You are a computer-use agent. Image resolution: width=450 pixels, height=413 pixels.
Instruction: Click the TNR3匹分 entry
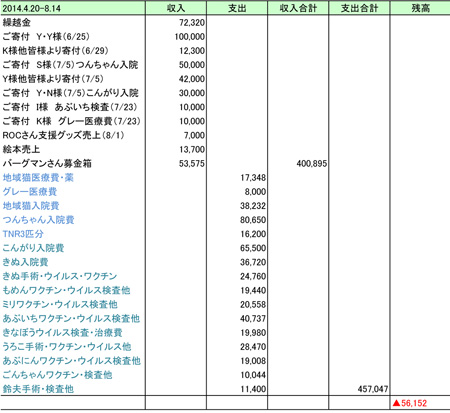23,234
